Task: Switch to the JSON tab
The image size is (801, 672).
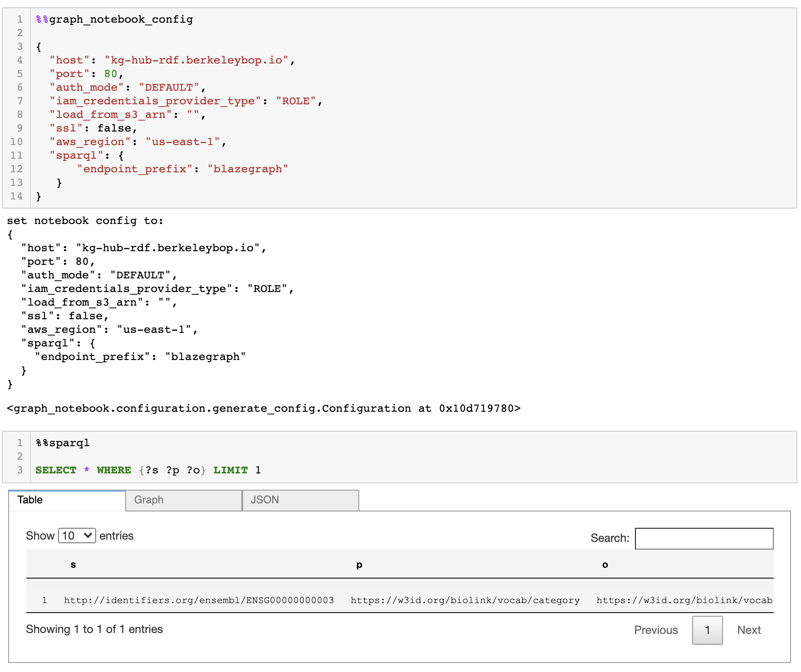Action: 264,500
